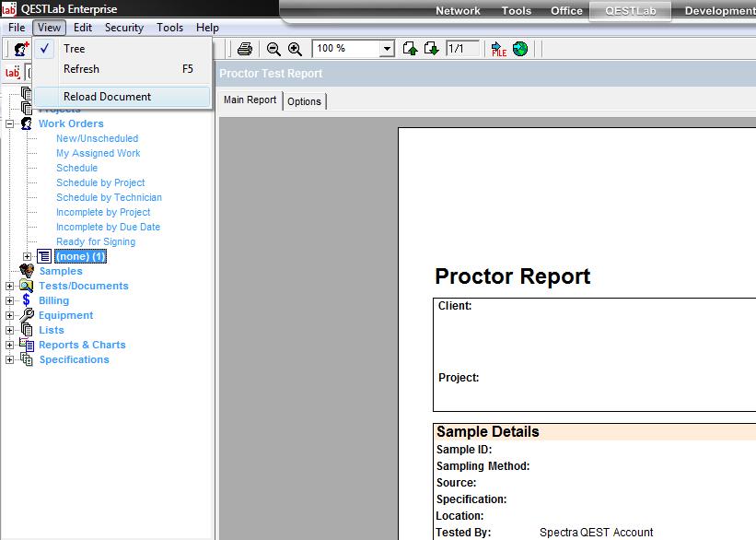Zoom in using the magnifier plus icon
The image size is (756, 540).
pos(295,49)
